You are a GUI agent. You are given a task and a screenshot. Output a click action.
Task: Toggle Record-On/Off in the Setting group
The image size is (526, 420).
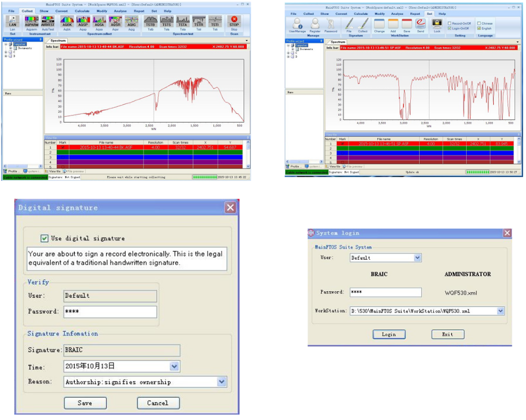[x=450, y=23]
